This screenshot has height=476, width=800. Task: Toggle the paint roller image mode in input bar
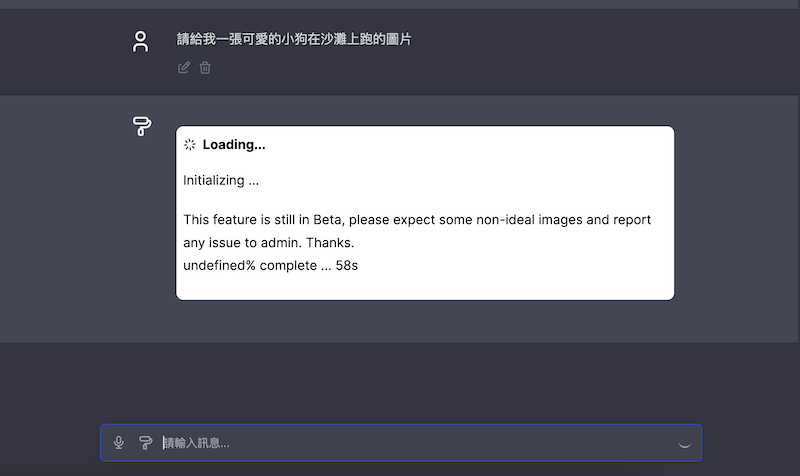pyautogui.click(x=146, y=442)
